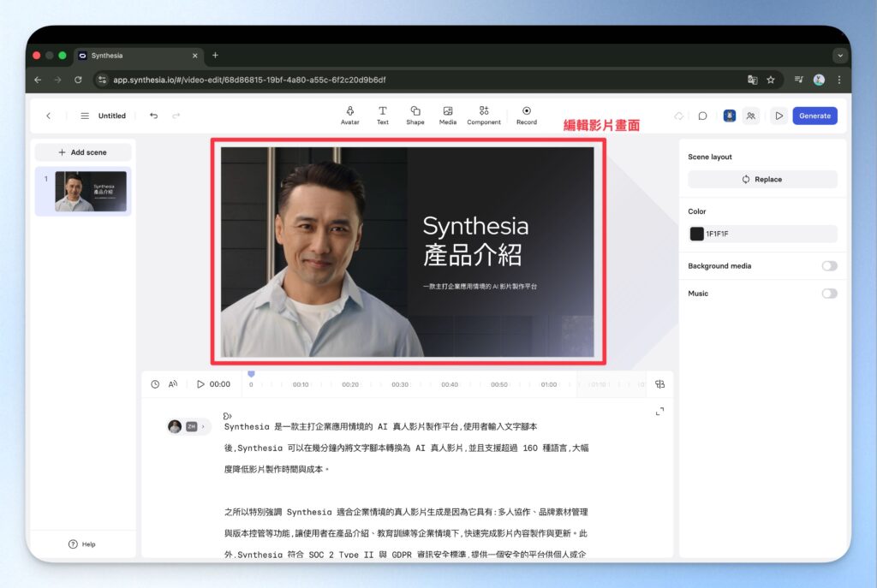Select the Component tool
Image resolution: width=877 pixels, height=588 pixels.
pos(483,115)
